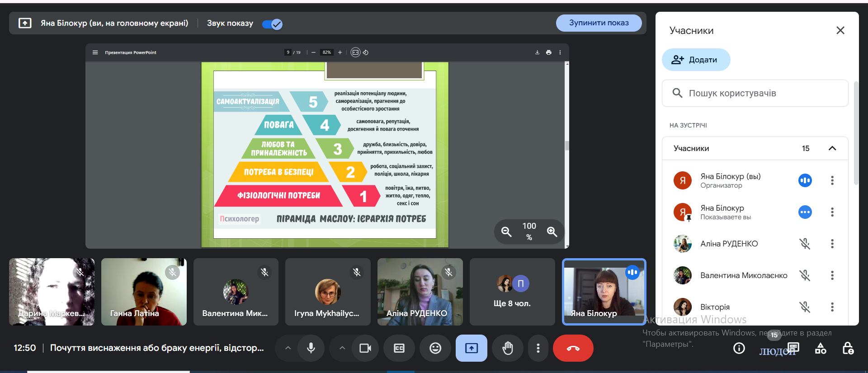
Task: Turn on closed captions
Action: pos(399,348)
